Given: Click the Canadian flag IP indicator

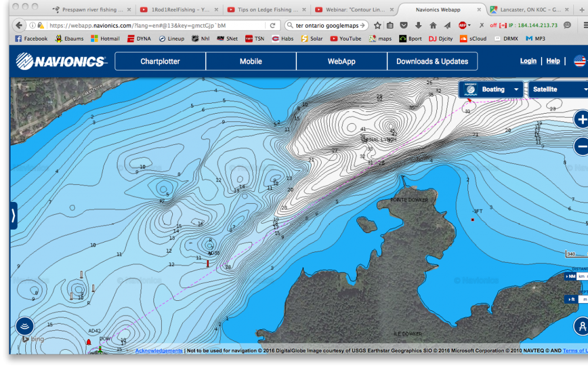Looking at the screenshot, I should coord(503,25).
